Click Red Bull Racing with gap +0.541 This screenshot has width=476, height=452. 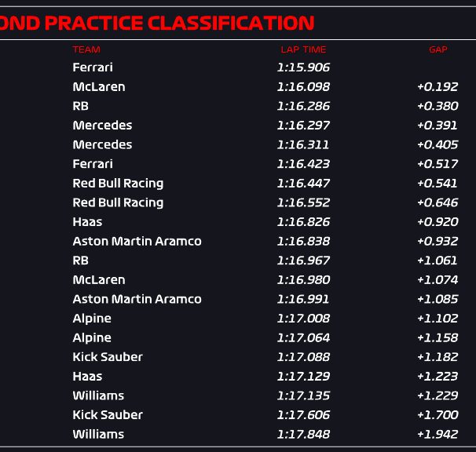118,184
